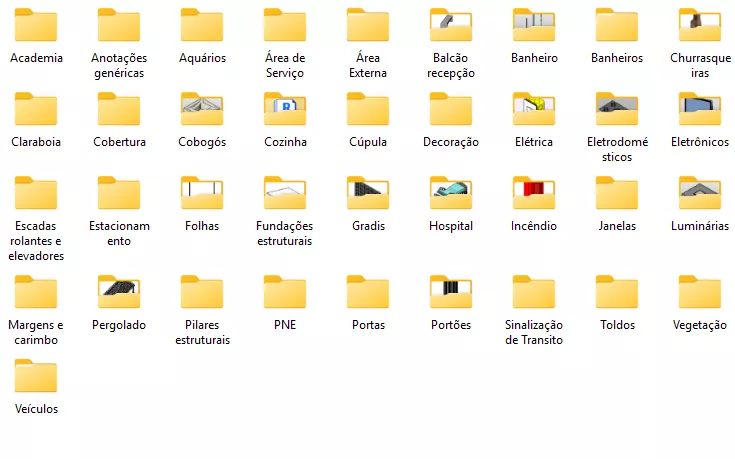Viewport: 735px width, 459px height.
Task: Select the Cozinha folder
Action: (x=285, y=110)
